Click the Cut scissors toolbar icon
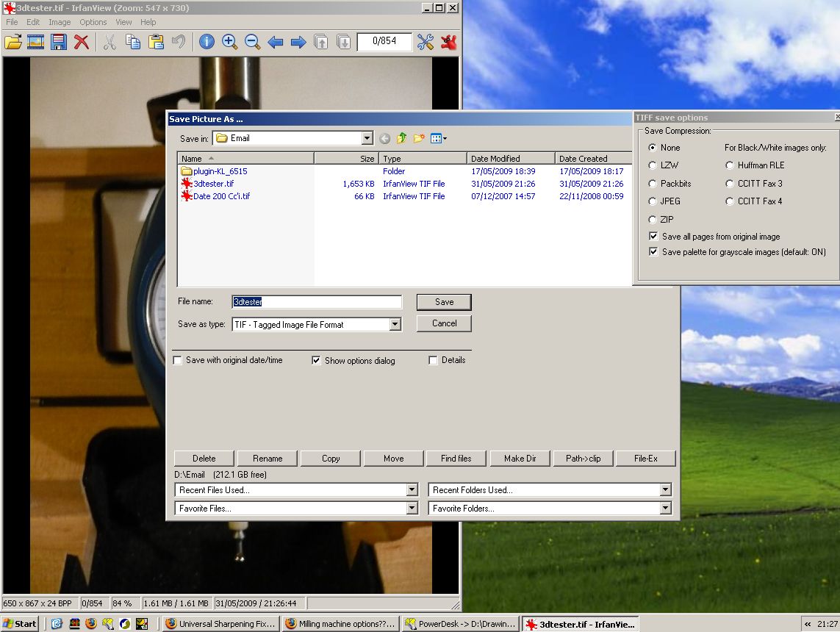The image size is (840, 632). coord(110,42)
